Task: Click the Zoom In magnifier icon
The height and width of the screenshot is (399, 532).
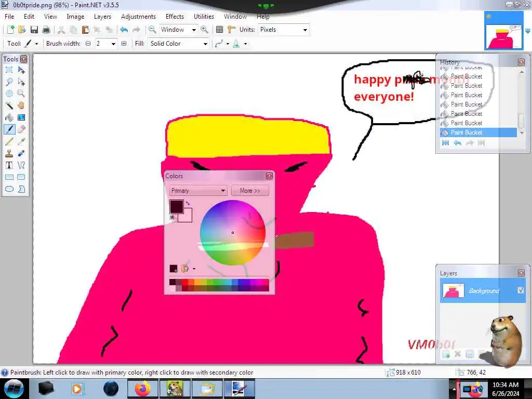Action: (204, 30)
